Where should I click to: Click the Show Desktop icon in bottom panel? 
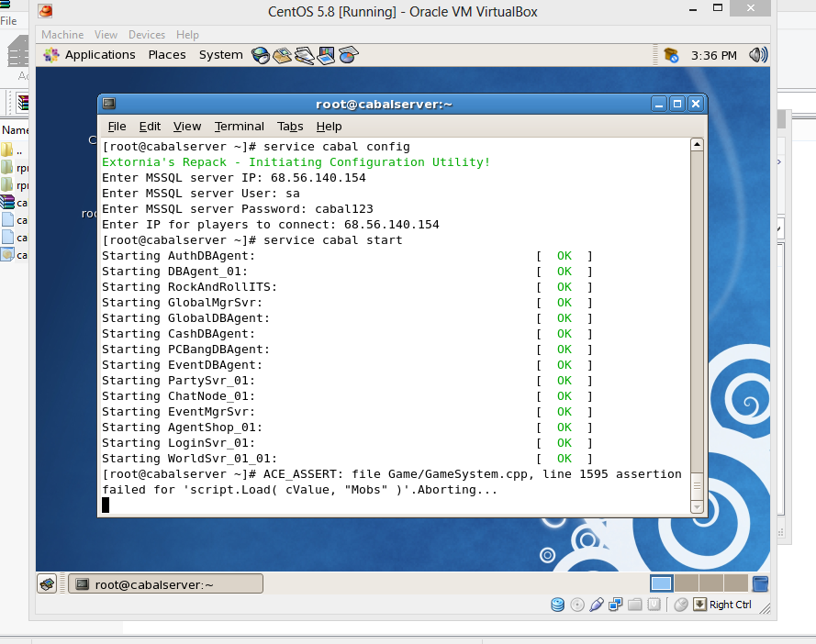coord(47,584)
